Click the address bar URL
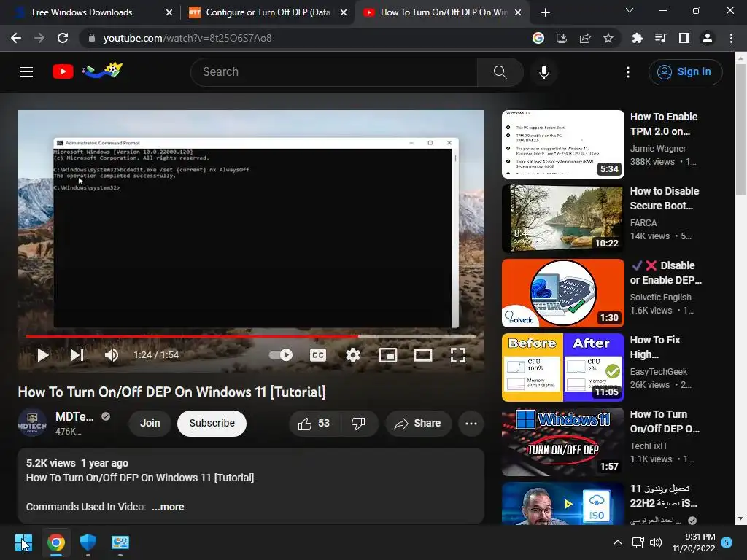Viewport: 747px width, 560px height. pyautogui.click(x=187, y=38)
